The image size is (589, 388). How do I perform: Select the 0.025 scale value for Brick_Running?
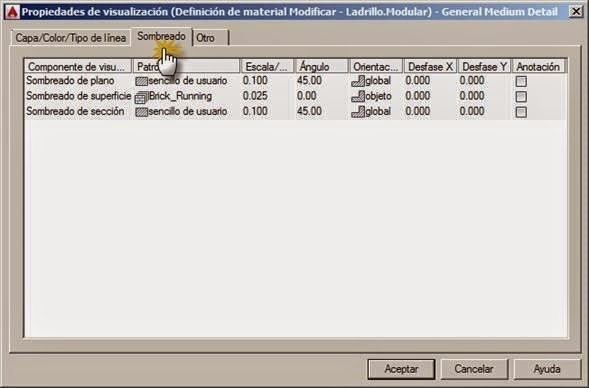(x=255, y=96)
